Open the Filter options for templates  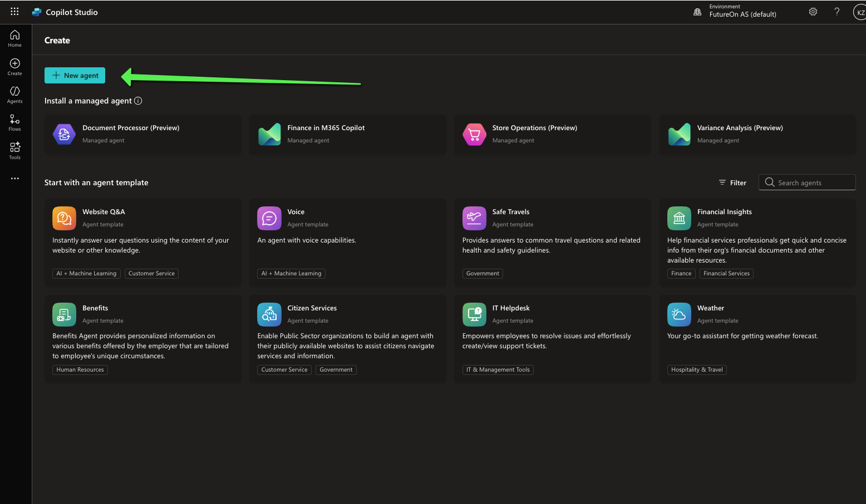[x=732, y=182]
